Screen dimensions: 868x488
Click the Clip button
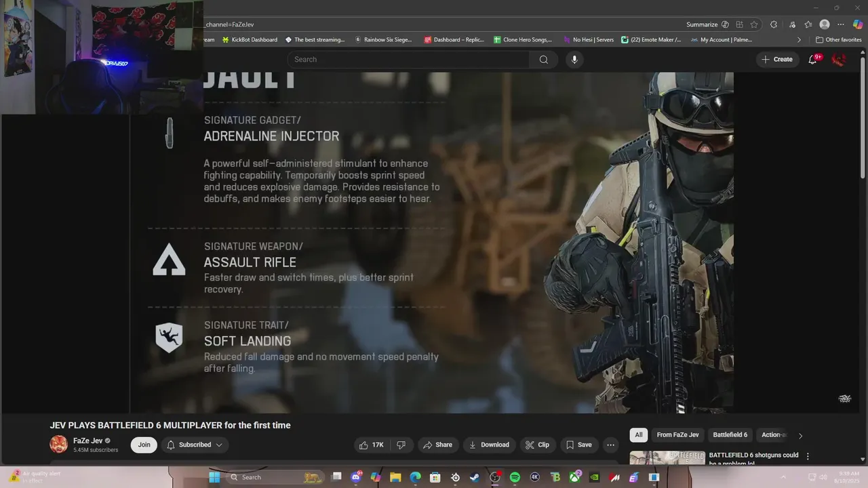point(537,445)
